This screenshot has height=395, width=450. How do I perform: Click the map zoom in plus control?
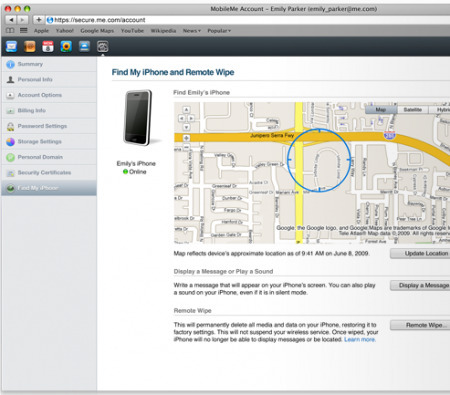click(x=186, y=138)
